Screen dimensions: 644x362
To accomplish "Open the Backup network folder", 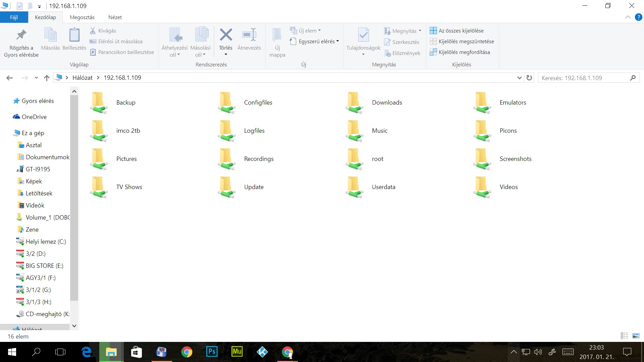I will click(112, 102).
